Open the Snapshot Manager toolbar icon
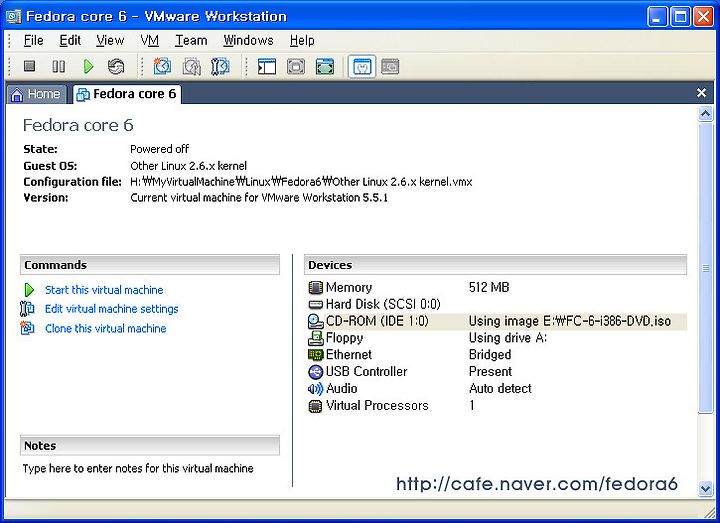 pos(220,67)
